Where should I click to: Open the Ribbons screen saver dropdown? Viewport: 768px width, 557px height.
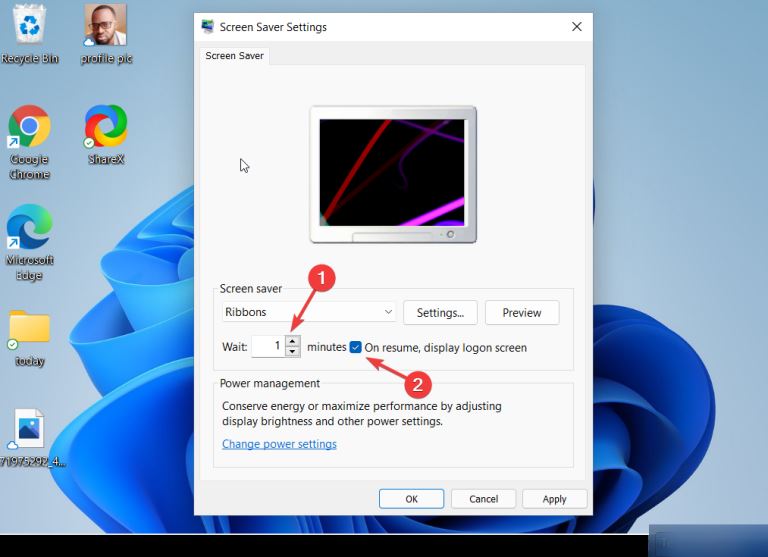coord(309,312)
